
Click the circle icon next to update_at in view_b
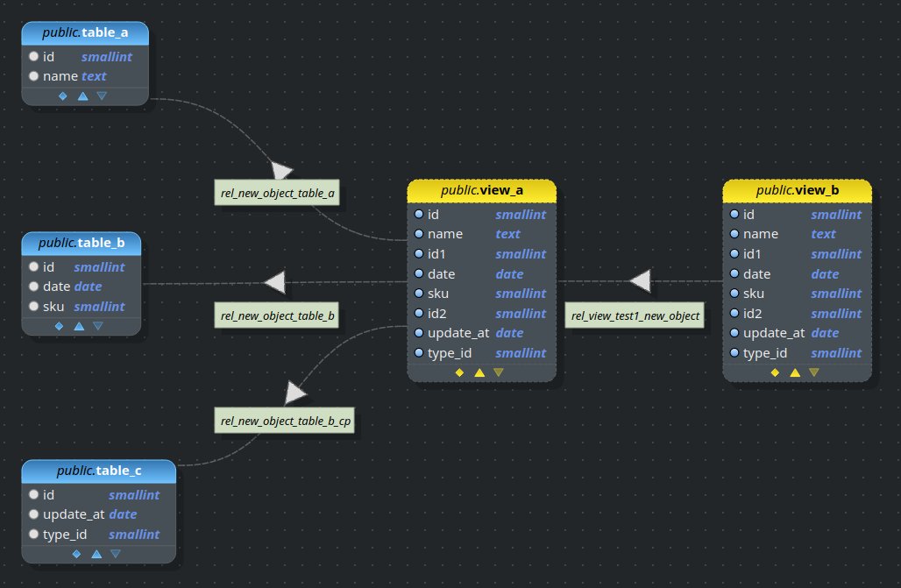[734, 333]
